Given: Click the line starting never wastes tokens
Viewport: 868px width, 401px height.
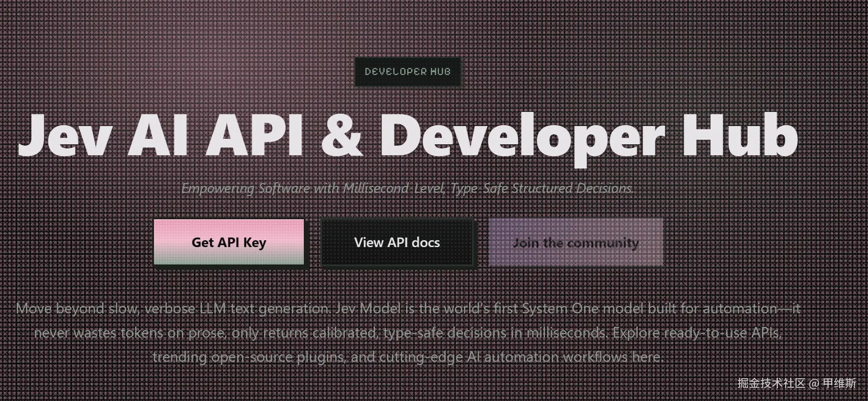Looking at the screenshot, I should click(408, 332).
